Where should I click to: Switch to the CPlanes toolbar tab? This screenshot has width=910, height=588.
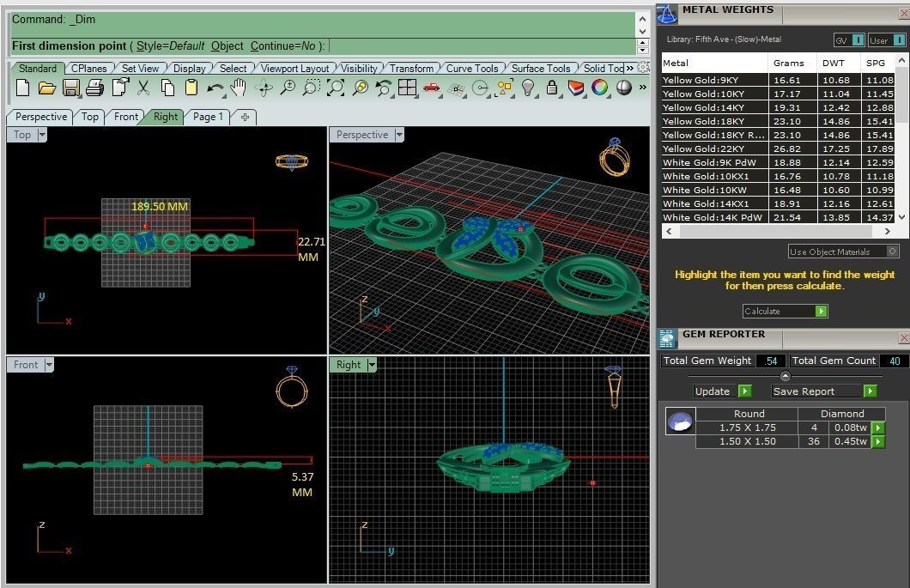click(x=88, y=69)
